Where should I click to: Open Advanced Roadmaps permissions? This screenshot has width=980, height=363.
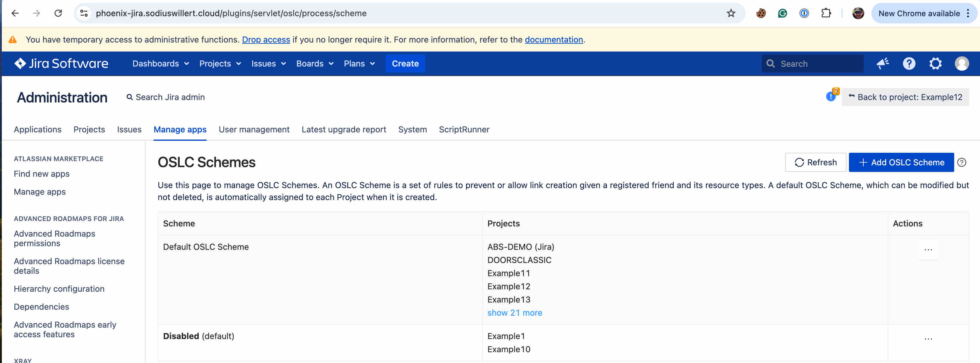(54, 238)
